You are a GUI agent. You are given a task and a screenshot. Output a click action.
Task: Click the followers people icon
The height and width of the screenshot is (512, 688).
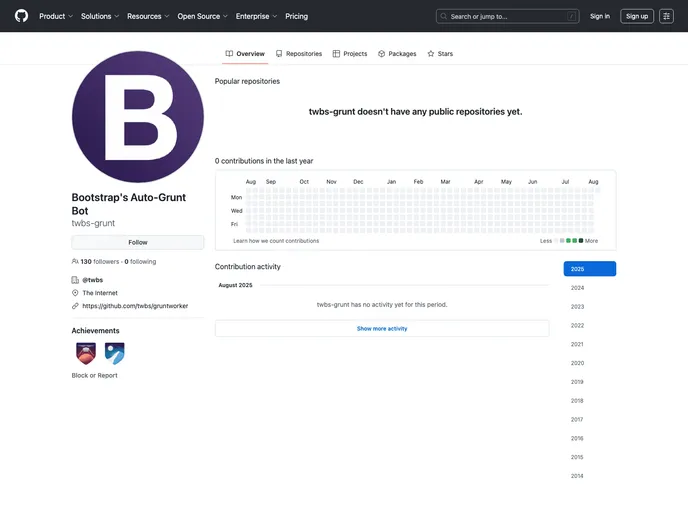[x=75, y=262]
